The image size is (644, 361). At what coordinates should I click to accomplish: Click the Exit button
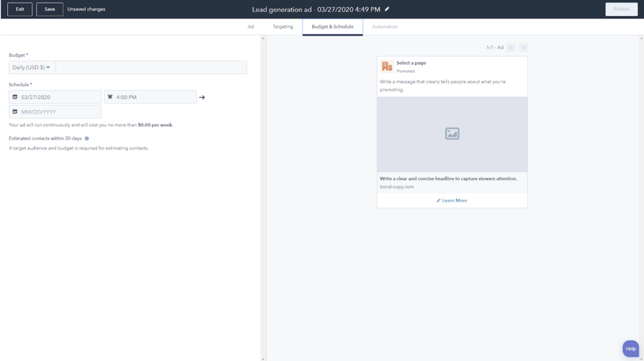(x=20, y=9)
